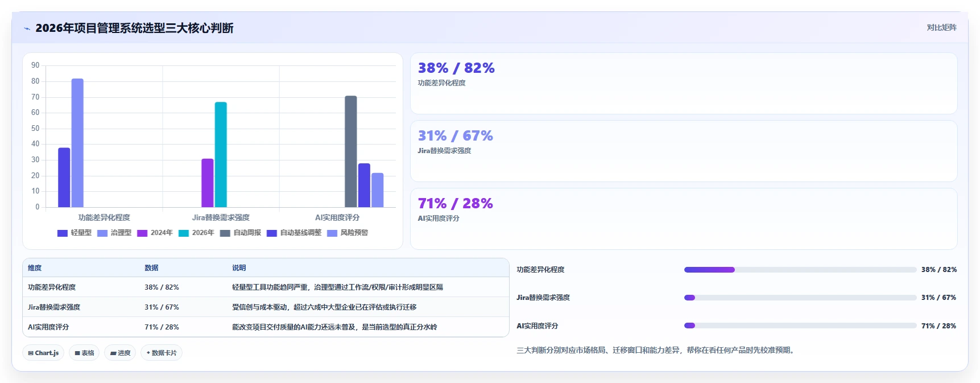This screenshot has width=980, height=383.
Task: Click the header icon beside the 2026 title
Action: click(x=27, y=28)
